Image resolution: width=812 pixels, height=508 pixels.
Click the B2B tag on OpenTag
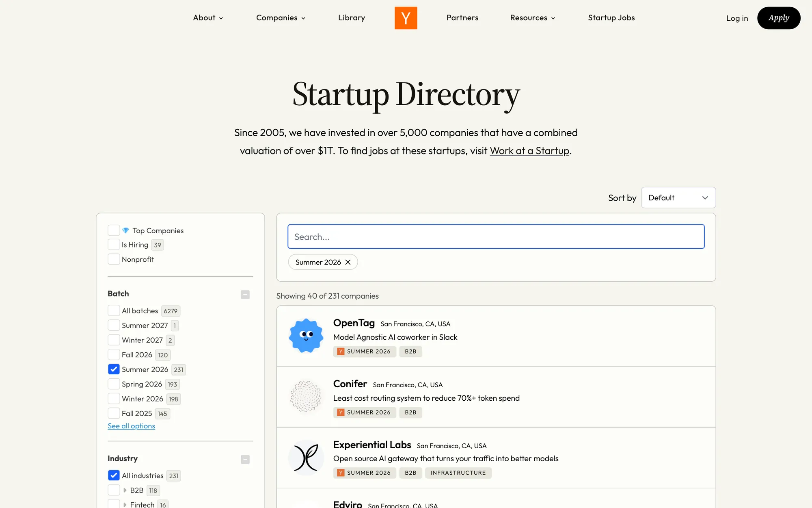[x=410, y=352]
